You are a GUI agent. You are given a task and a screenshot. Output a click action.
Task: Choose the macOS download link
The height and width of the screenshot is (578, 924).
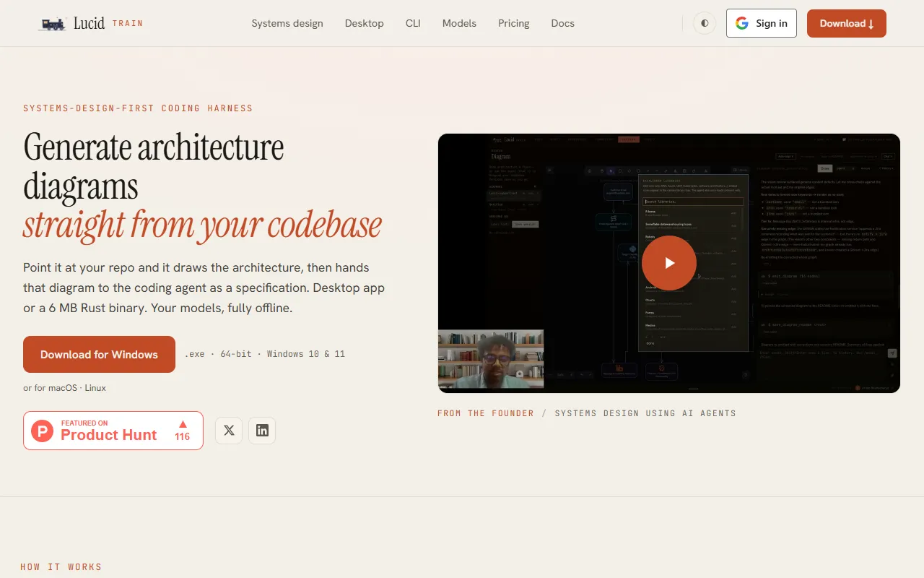click(x=63, y=388)
